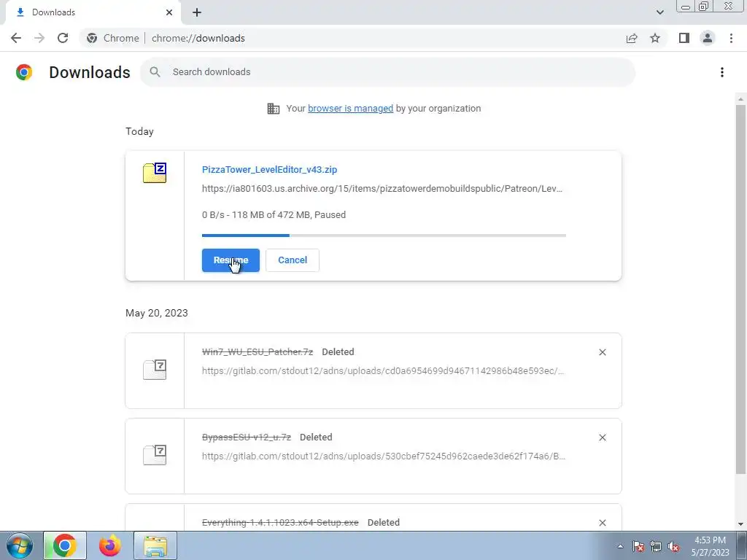Open the profile avatar button
747x560 pixels.
tap(708, 38)
